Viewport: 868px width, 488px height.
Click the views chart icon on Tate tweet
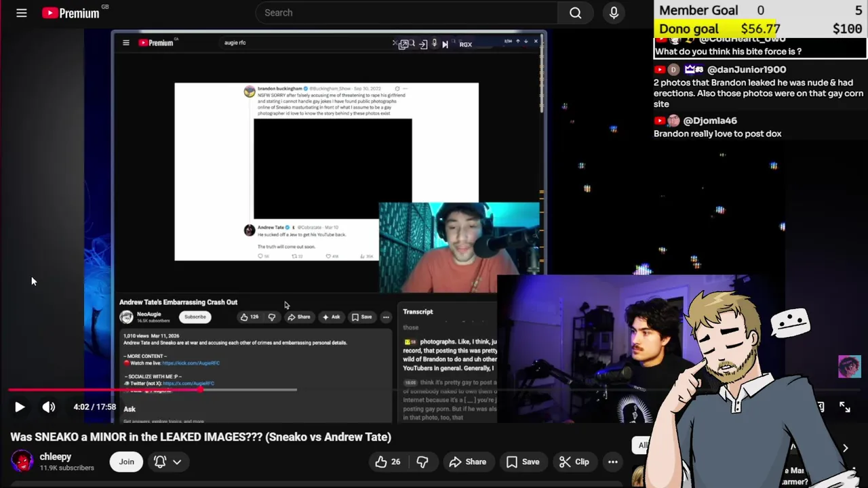361,256
